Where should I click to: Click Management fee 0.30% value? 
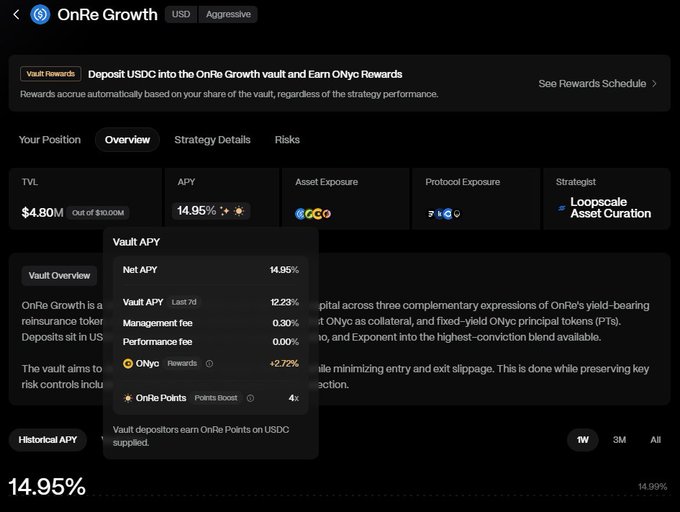click(285, 323)
